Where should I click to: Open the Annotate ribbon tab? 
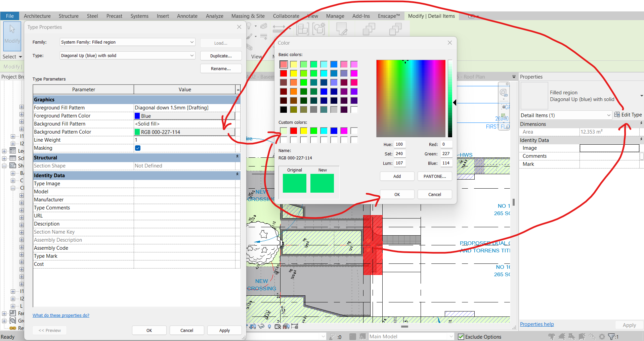[x=187, y=16]
